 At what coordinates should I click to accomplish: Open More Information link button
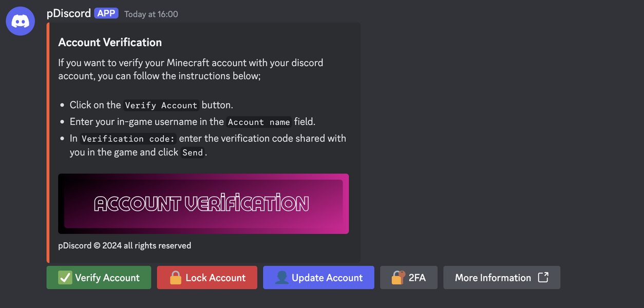click(x=502, y=278)
